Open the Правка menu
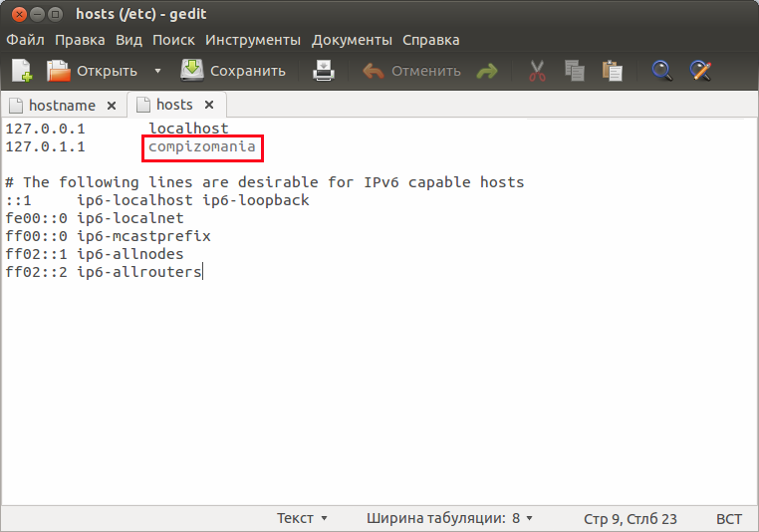 coord(80,40)
